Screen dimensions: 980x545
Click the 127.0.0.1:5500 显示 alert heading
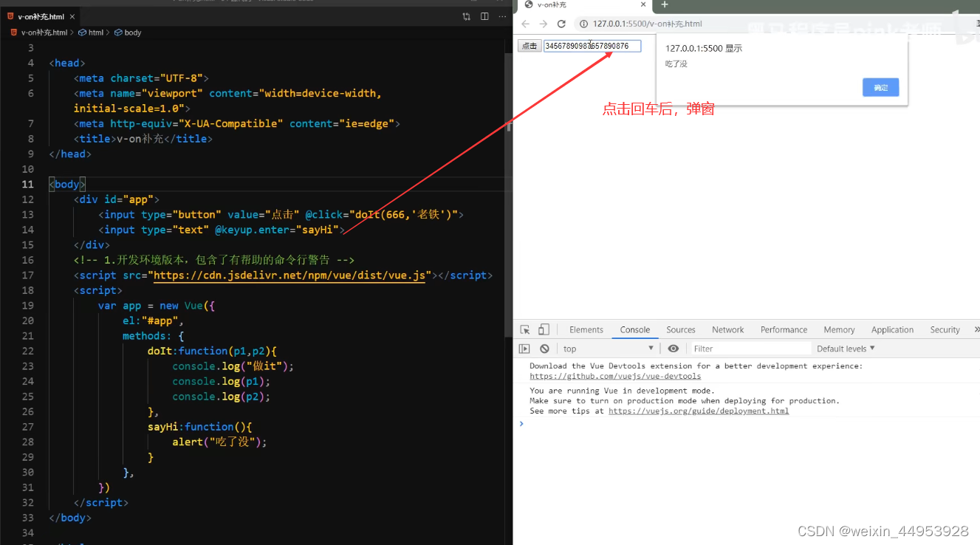click(x=704, y=49)
